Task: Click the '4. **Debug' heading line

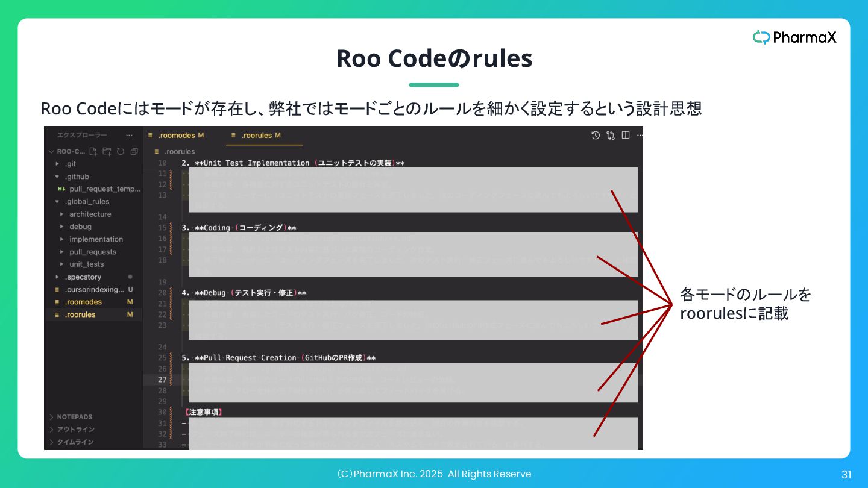Action: 244,293
